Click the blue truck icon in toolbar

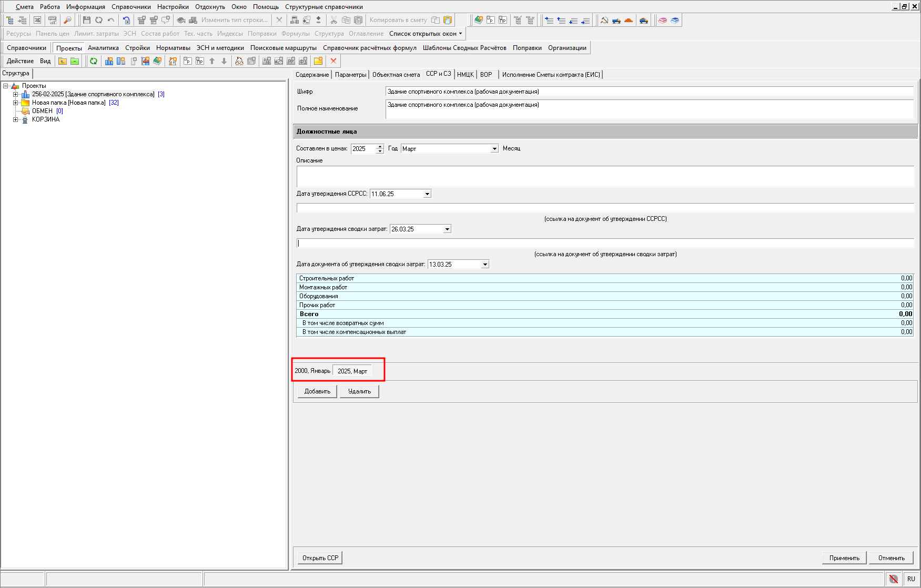(616, 20)
